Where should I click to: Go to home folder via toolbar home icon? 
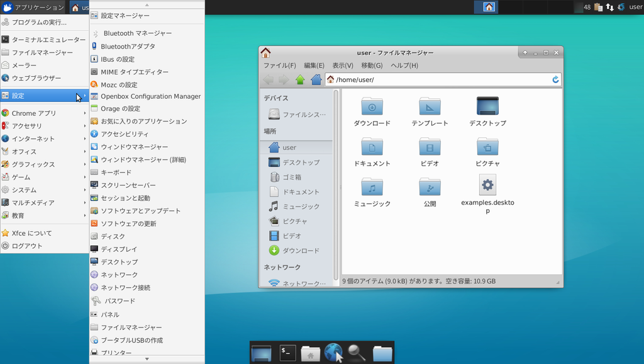pos(316,79)
